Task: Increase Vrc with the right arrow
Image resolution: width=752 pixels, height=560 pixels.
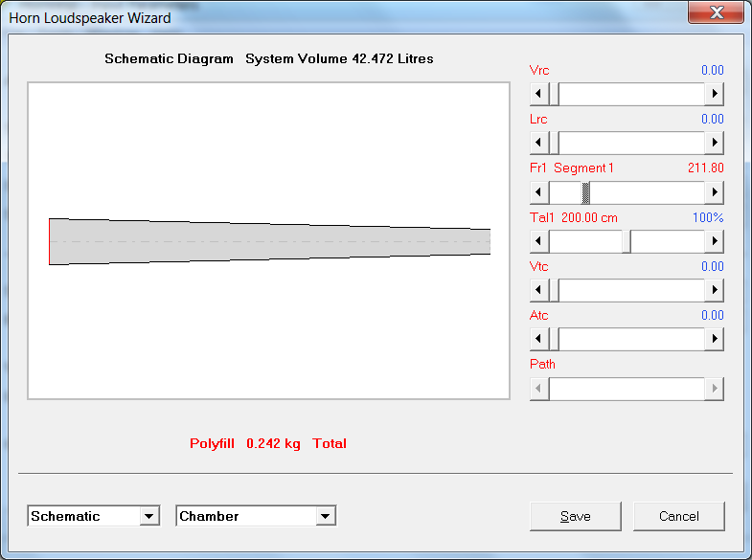Action: click(x=714, y=94)
